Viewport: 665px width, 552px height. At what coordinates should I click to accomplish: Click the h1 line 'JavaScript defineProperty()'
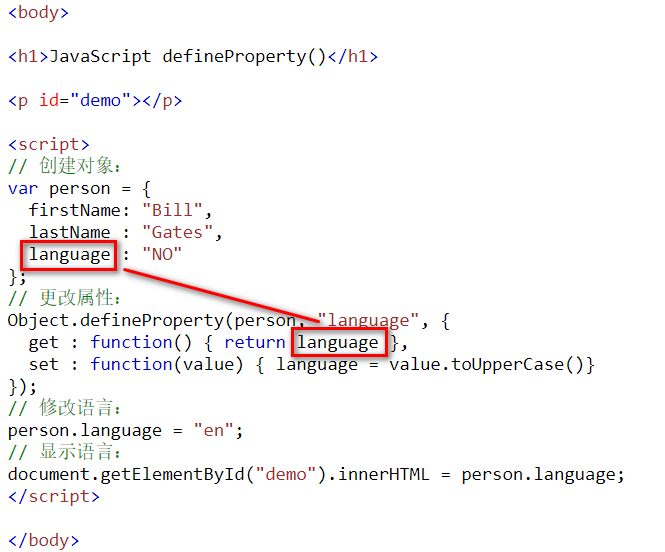point(193,56)
